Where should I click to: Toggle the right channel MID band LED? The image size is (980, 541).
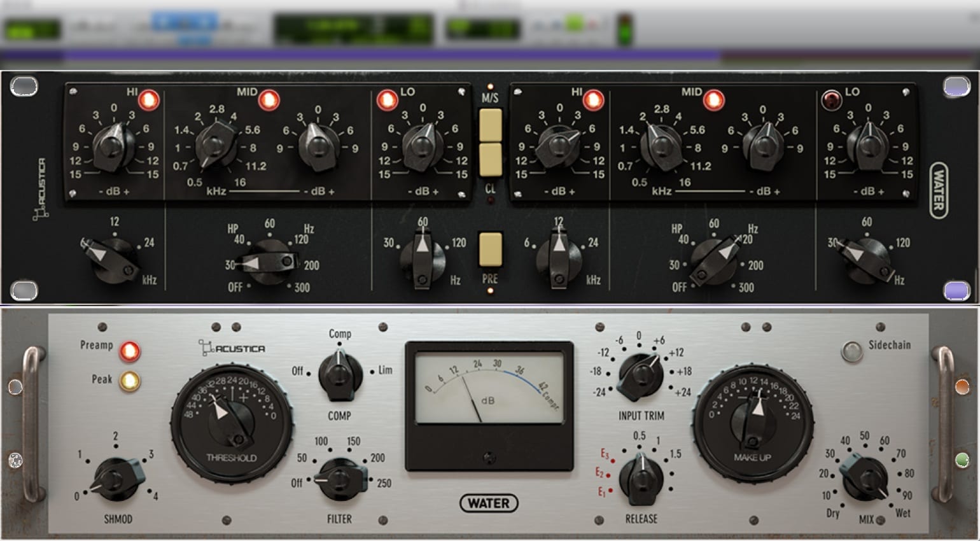coord(713,100)
